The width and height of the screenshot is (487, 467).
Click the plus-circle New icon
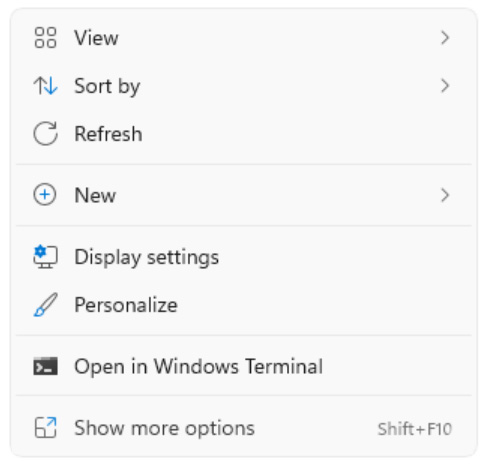45,195
